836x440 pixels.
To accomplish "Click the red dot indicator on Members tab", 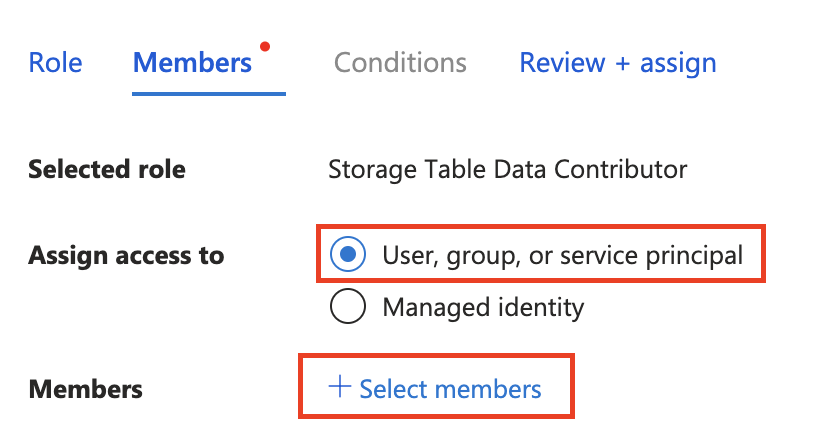I will (265, 46).
